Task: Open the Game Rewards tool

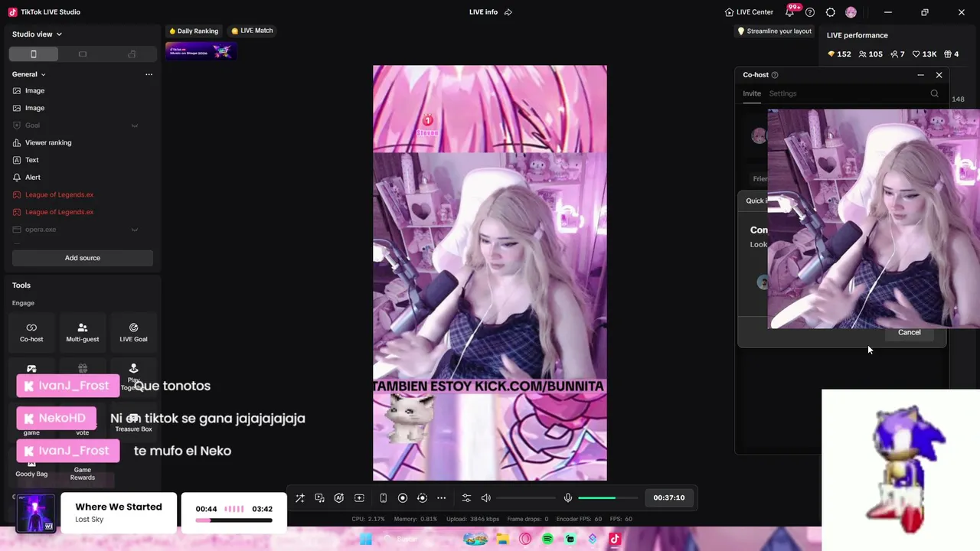Action: (x=83, y=468)
